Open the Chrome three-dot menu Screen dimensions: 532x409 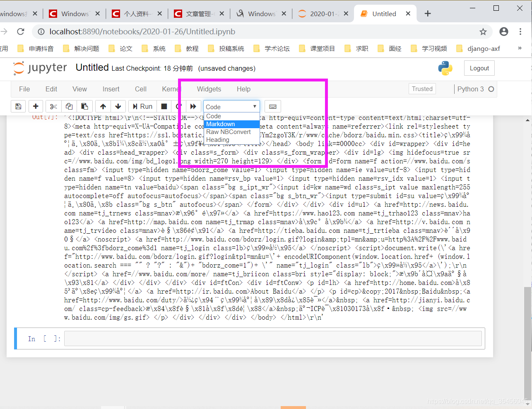(520, 31)
